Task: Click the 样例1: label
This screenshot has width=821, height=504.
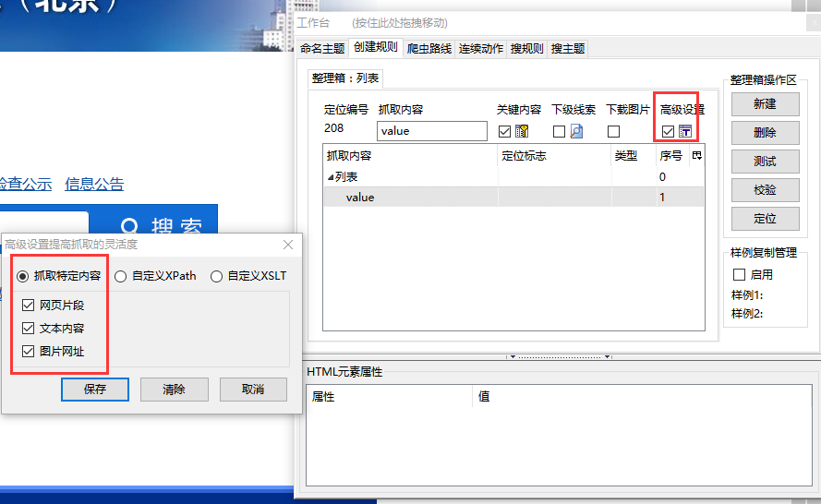Action: click(747, 295)
